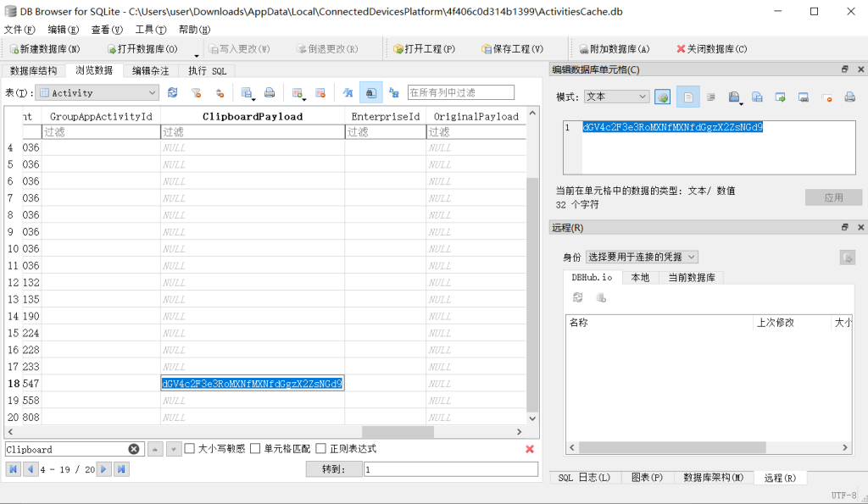Click the refresh table data icon
The image size is (868, 504).
[x=173, y=92]
